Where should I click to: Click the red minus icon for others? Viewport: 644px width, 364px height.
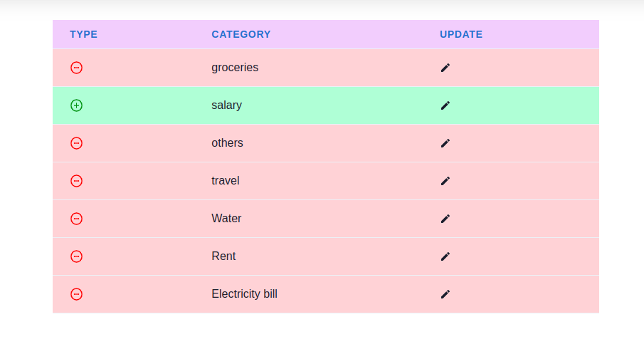(x=76, y=143)
